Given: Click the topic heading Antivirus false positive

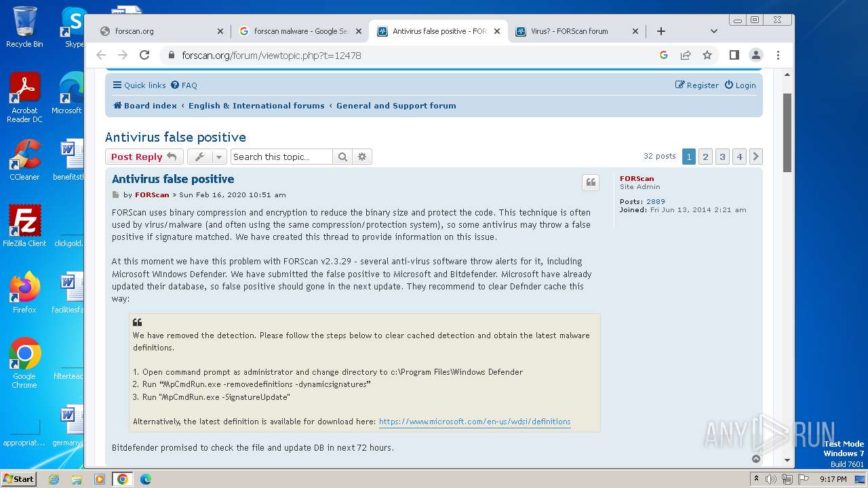Looking at the screenshot, I should click(x=176, y=137).
